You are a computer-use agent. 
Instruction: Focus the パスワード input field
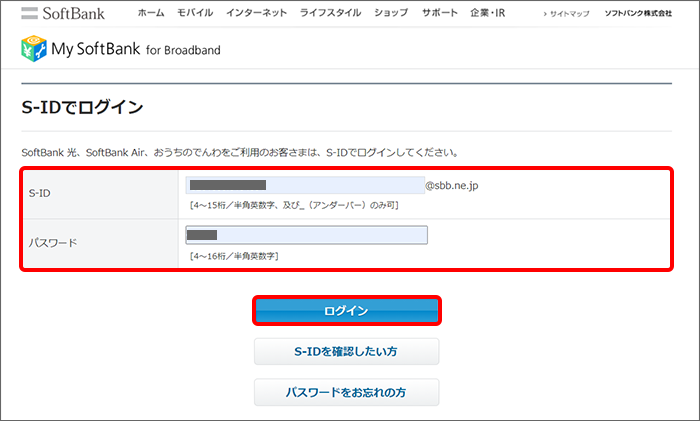point(306,235)
